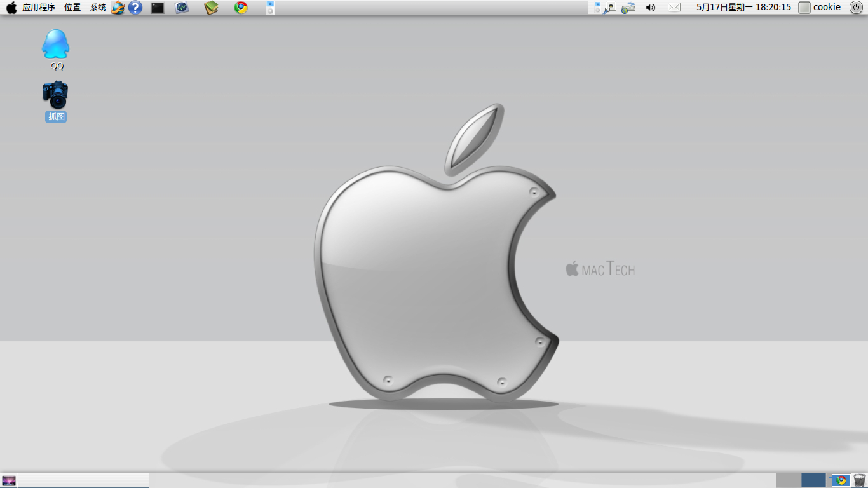
Task: Open the volume speaker control
Action: tap(651, 8)
